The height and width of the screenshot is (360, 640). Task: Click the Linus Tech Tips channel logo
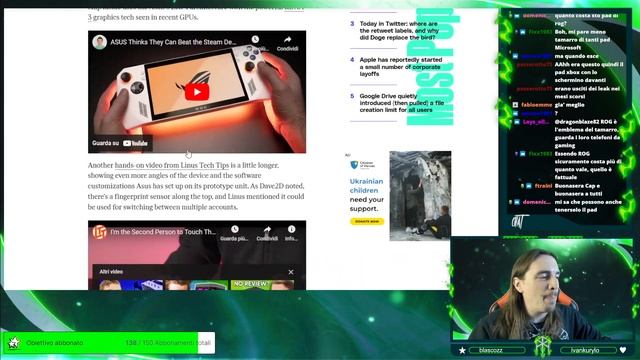(x=99, y=232)
